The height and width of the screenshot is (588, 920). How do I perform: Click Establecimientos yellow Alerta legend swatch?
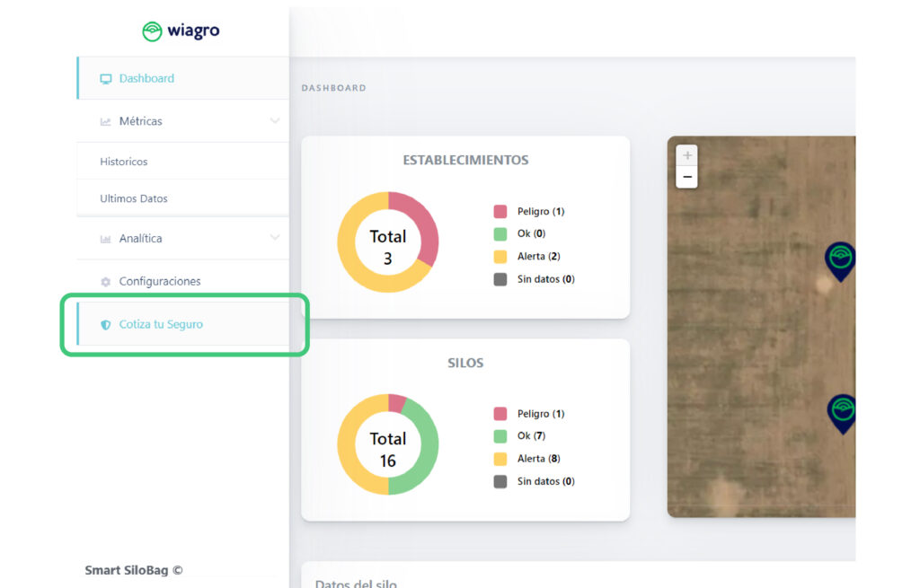coord(500,257)
